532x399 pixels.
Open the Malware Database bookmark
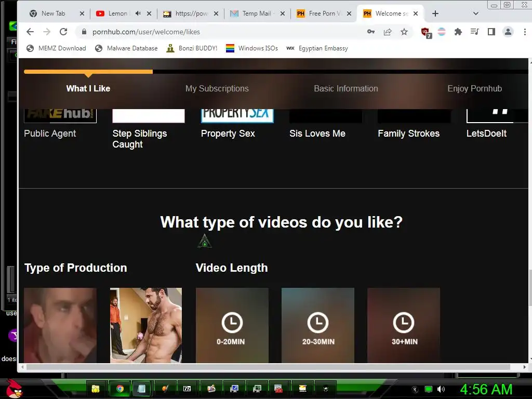127,48
